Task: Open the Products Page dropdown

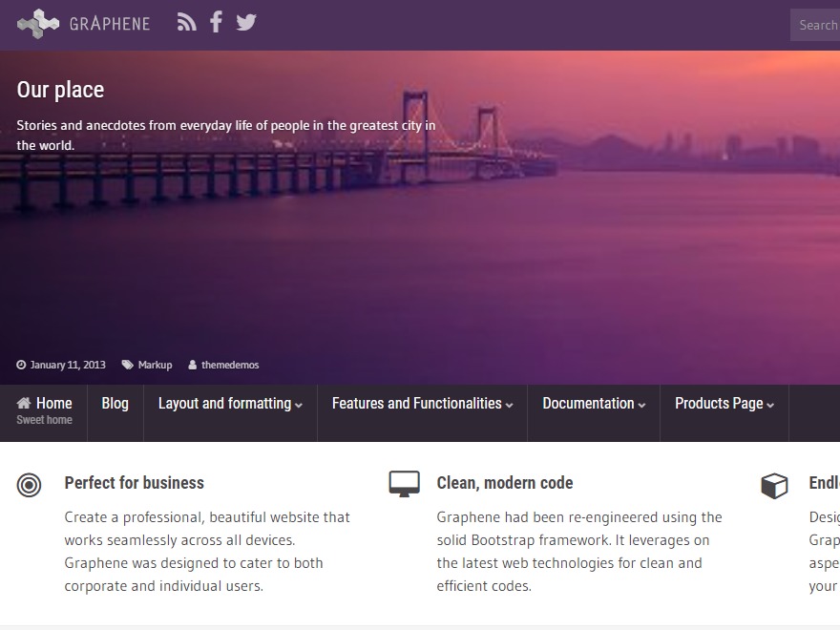Action: tap(724, 404)
